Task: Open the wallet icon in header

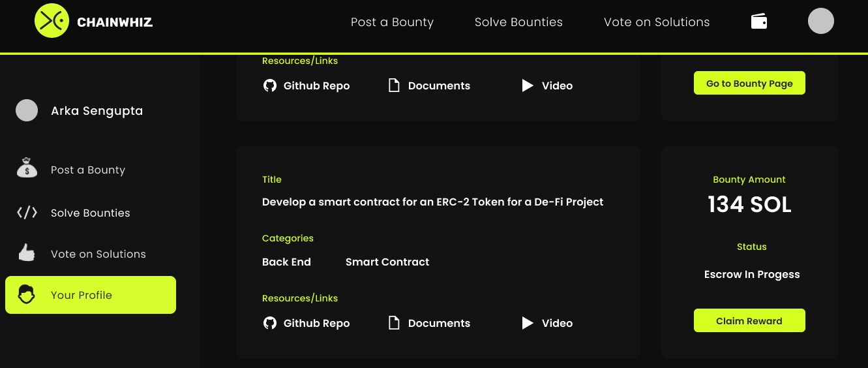Action: click(759, 22)
